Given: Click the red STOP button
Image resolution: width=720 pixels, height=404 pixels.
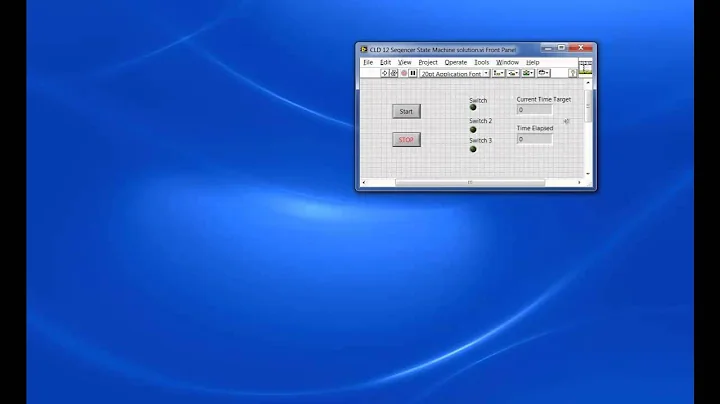Looking at the screenshot, I should pos(406,140).
